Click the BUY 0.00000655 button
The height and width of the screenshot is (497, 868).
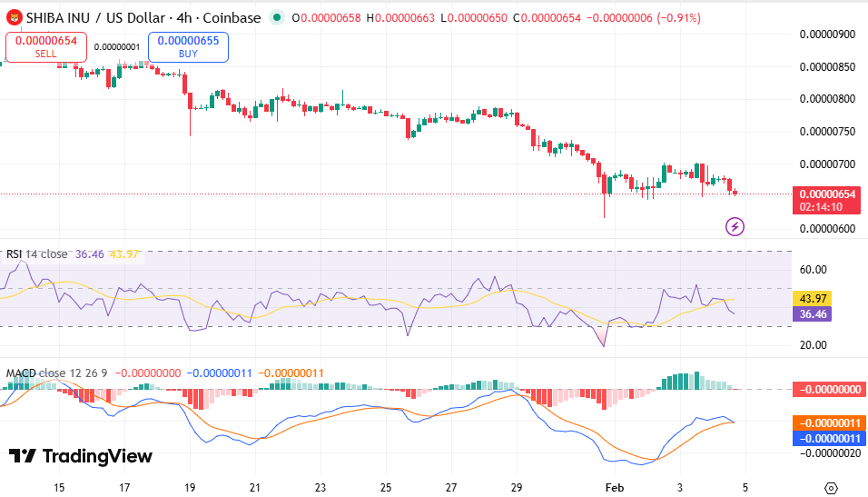coord(188,47)
